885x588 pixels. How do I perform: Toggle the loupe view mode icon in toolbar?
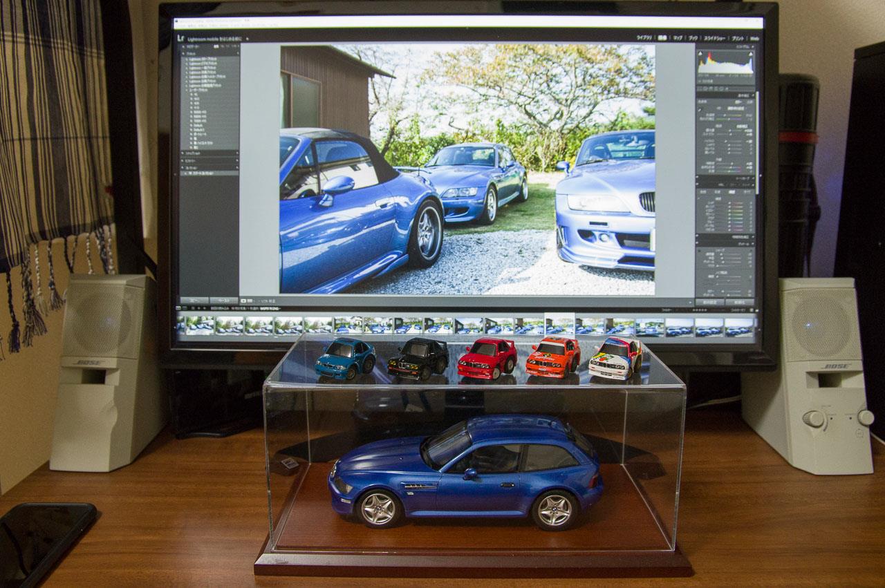tap(243, 301)
